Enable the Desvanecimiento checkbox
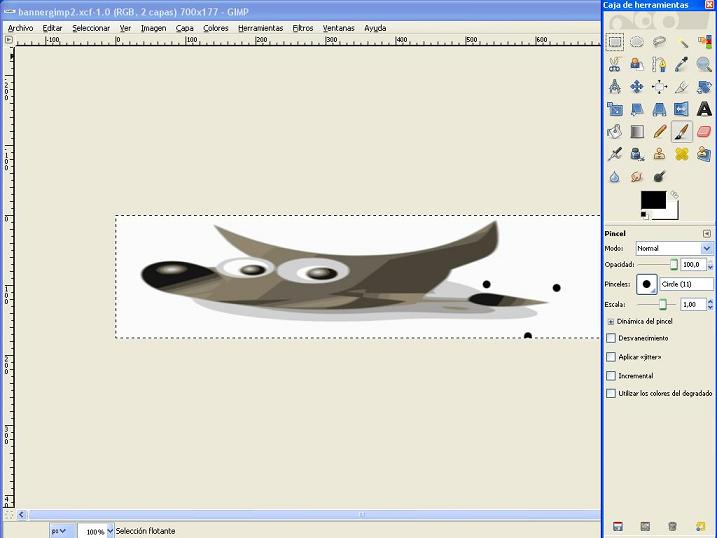Viewport: 717px width, 538px height. (611, 338)
